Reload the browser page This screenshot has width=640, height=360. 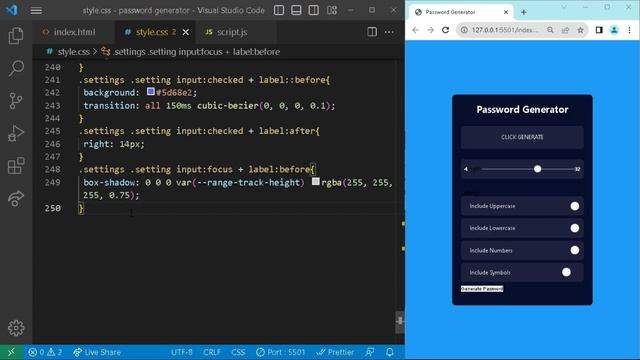point(445,30)
